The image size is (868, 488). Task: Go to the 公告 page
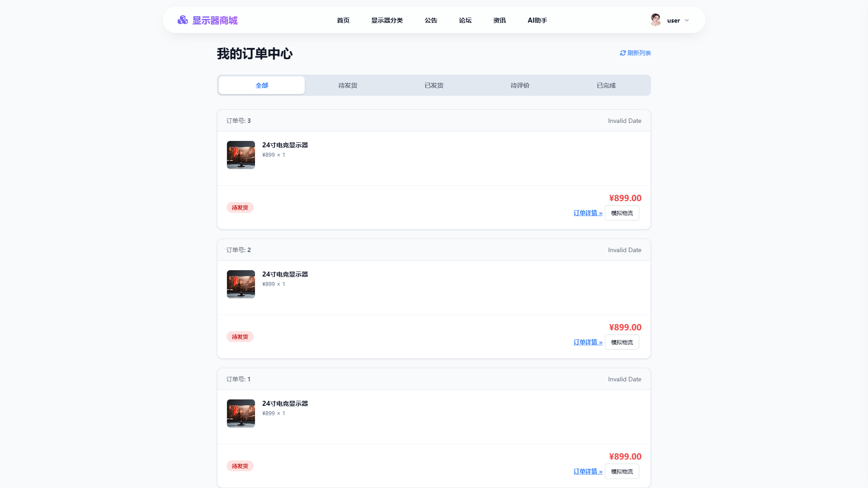(431, 20)
